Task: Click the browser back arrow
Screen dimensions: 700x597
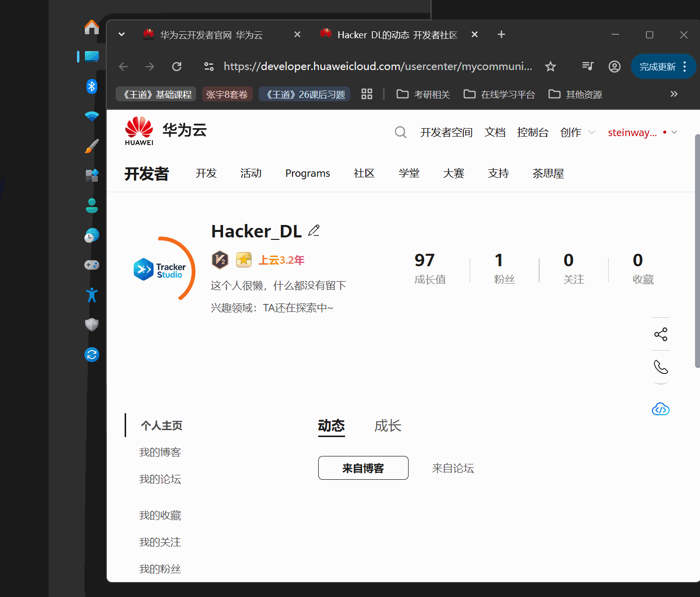Action: (124, 67)
